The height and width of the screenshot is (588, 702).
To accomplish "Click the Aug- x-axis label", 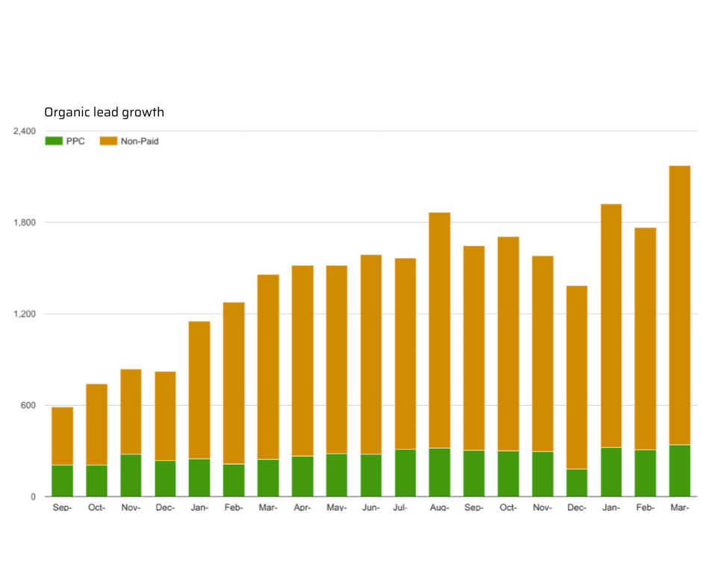I will click(x=439, y=508).
